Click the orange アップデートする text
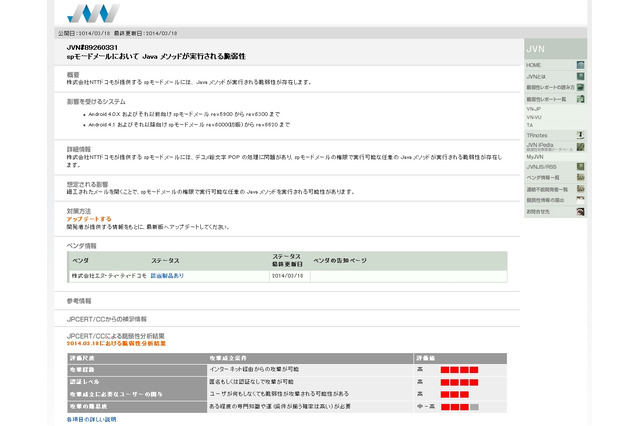The height and width of the screenshot is (426, 640). click(89, 219)
